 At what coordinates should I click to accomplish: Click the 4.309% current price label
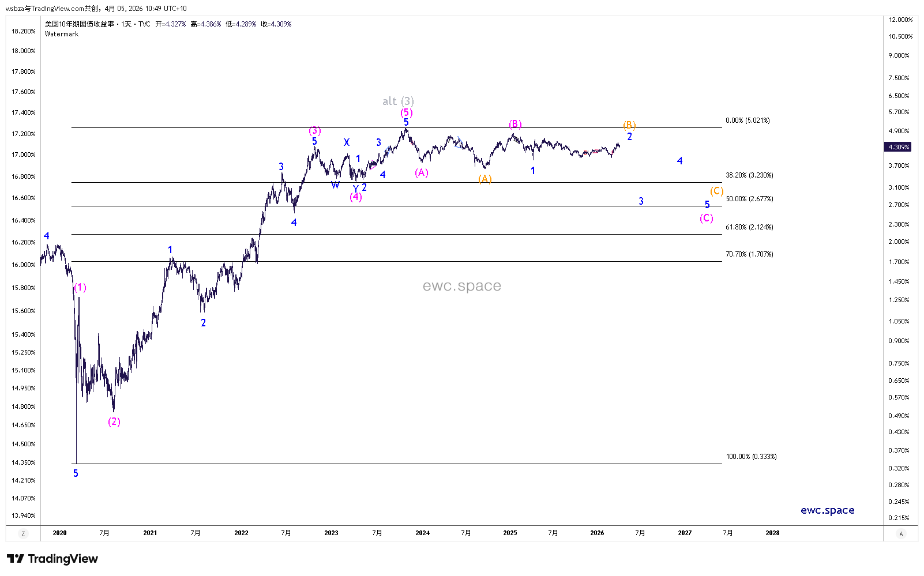point(899,147)
